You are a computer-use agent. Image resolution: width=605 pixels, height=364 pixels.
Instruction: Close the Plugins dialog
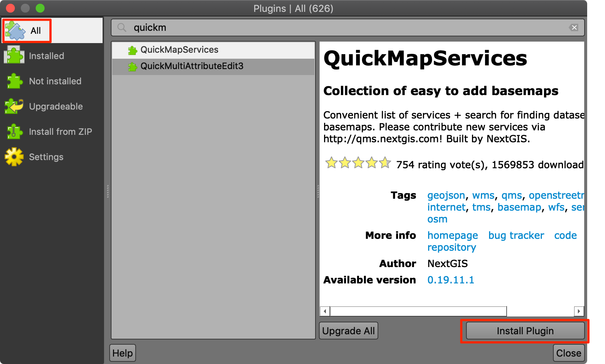pyautogui.click(x=569, y=353)
